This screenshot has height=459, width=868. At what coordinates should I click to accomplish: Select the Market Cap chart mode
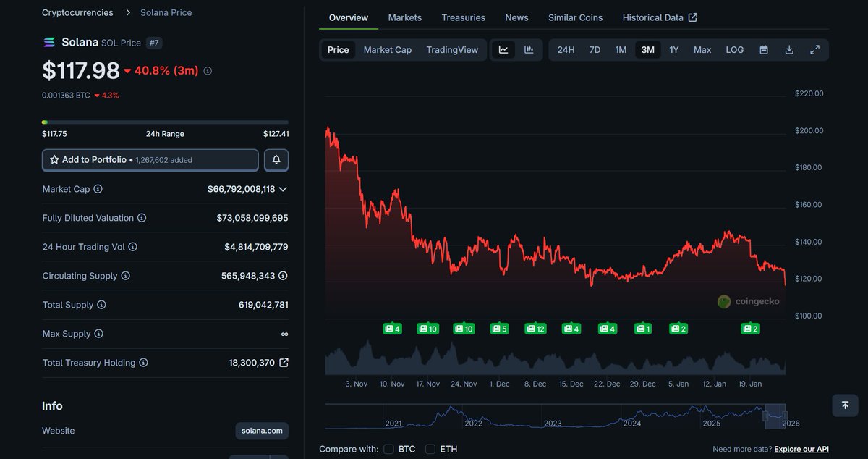coord(388,50)
